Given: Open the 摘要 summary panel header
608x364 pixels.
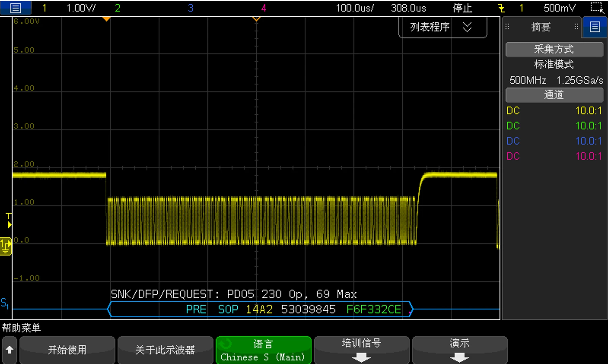Looking at the screenshot, I should coord(541,27).
